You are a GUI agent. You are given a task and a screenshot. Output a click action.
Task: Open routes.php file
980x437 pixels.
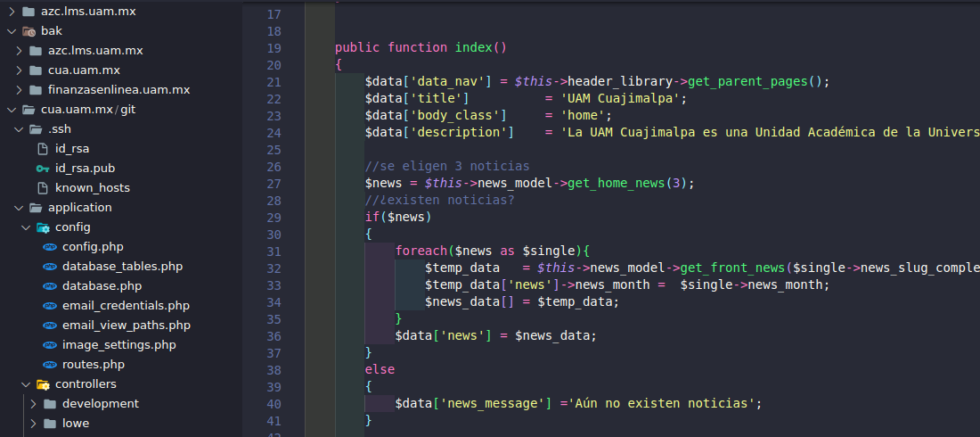pos(94,365)
